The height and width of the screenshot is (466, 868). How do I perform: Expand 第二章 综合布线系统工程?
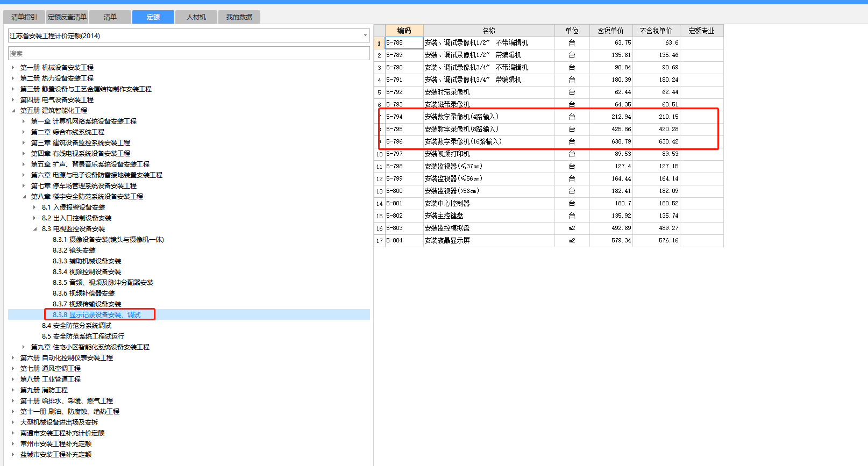pyautogui.click(x=24, y=132)
